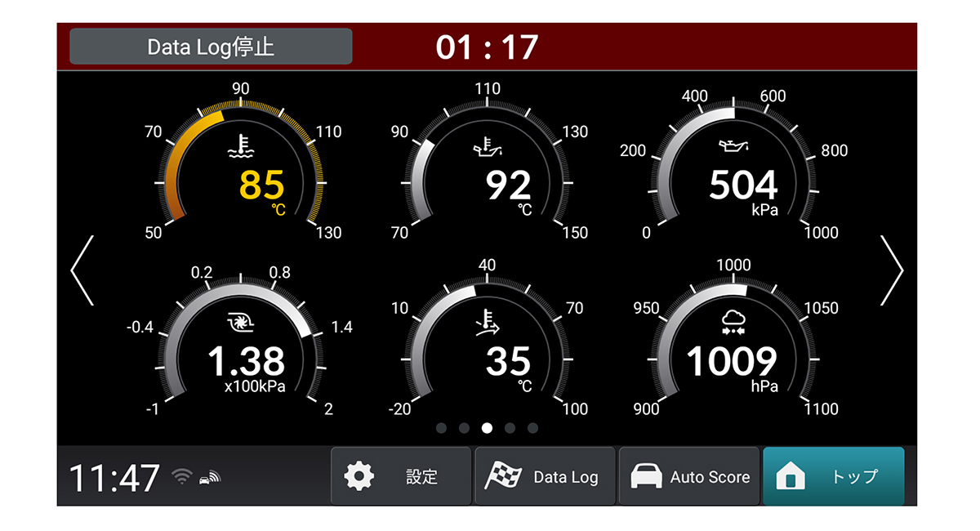Open the Data Log screen
Image resolution: width=980 pixels, height=531 pixels.
point(545,476)
